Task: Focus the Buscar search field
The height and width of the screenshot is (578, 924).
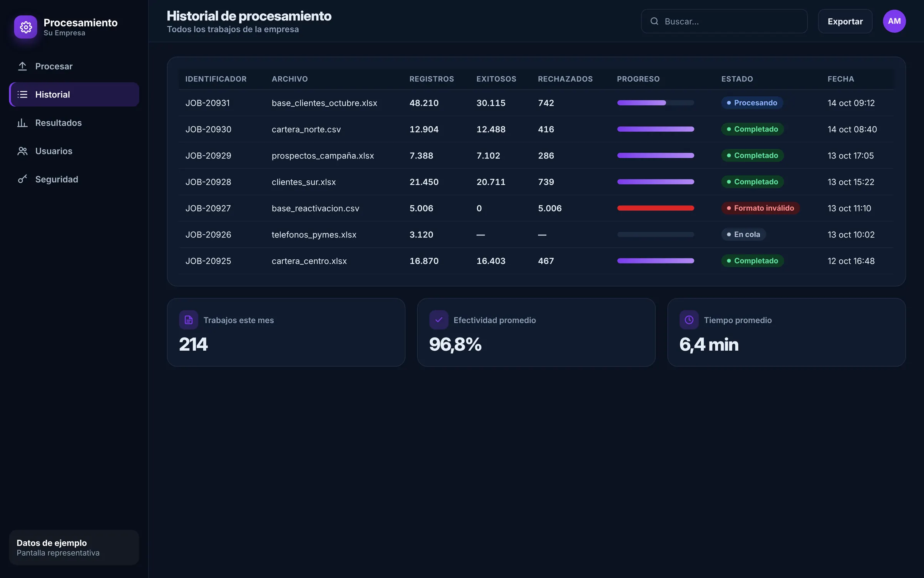Action: click(724, 21)
